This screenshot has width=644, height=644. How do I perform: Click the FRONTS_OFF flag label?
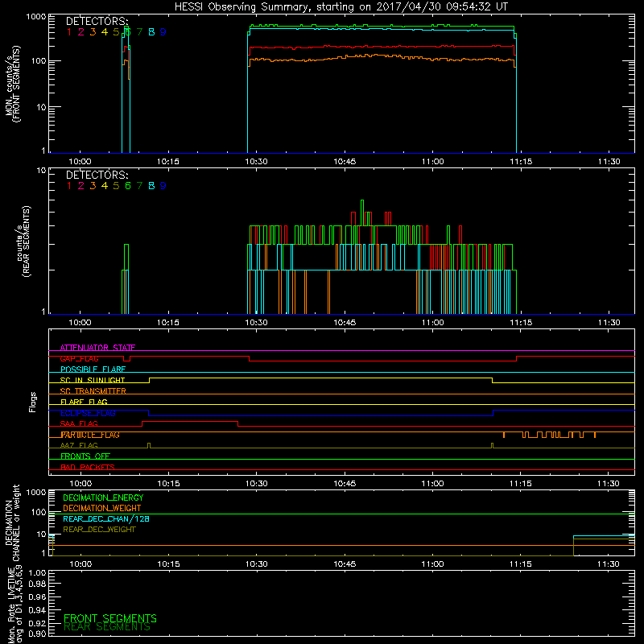click(85, 456)
